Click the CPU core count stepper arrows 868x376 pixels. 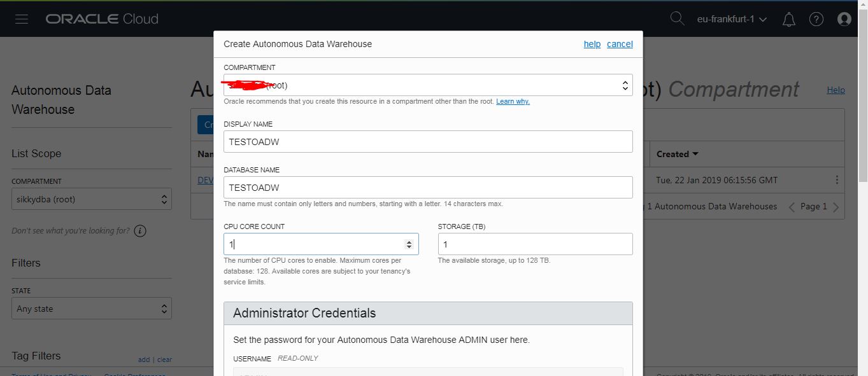409,244
